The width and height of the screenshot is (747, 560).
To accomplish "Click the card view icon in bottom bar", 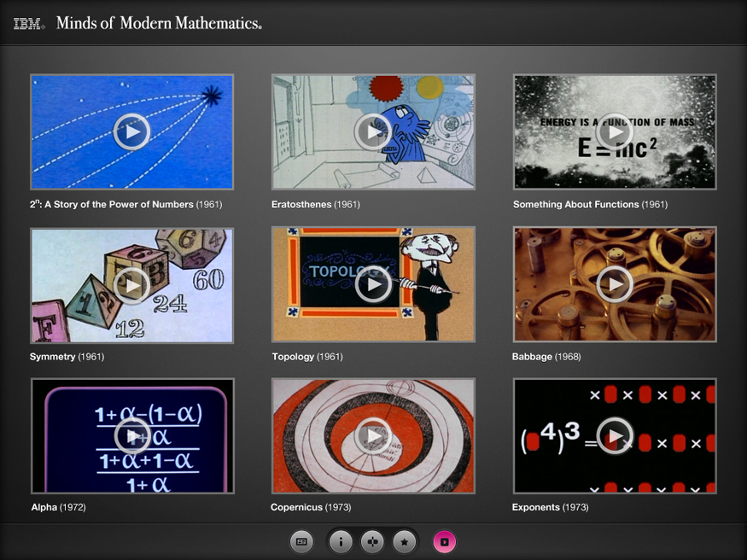I will 301,541.
